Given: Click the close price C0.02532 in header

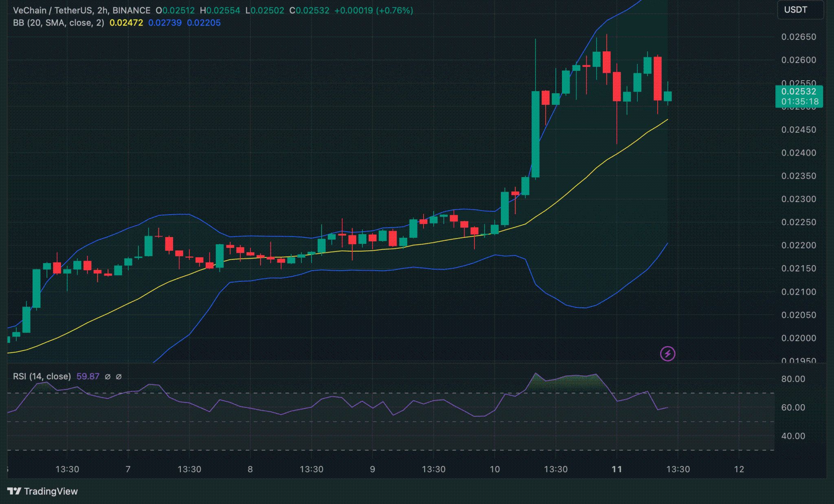Looking at the screenshot, I should tap(309, 11).
